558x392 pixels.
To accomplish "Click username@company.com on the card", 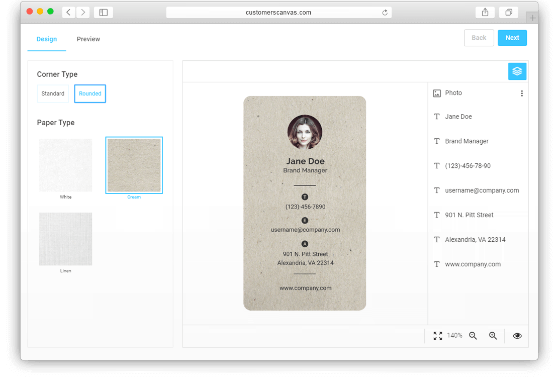I will (x=305, y=230).
